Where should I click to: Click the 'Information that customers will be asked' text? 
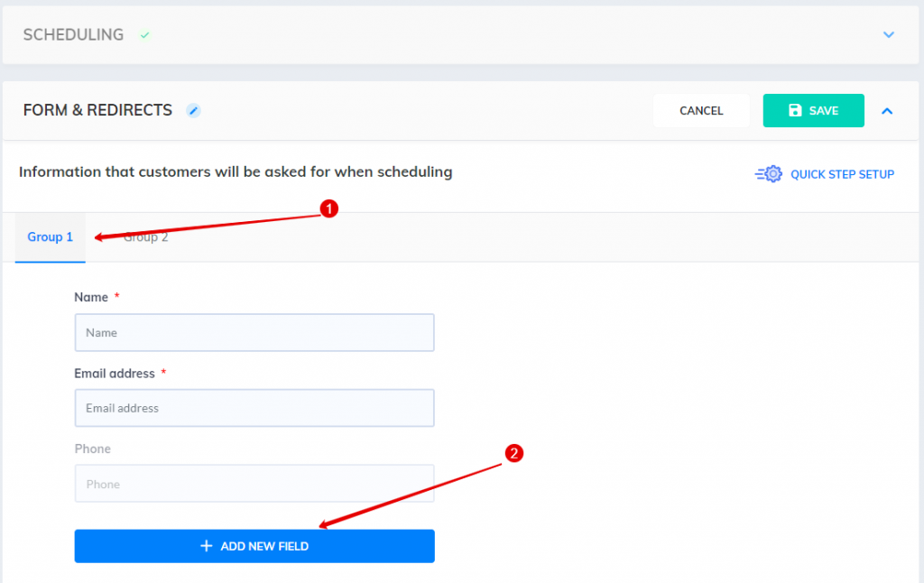[236, 172]
